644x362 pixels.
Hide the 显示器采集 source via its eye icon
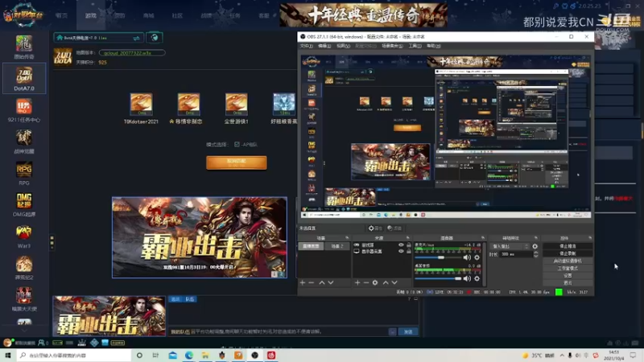401,251
